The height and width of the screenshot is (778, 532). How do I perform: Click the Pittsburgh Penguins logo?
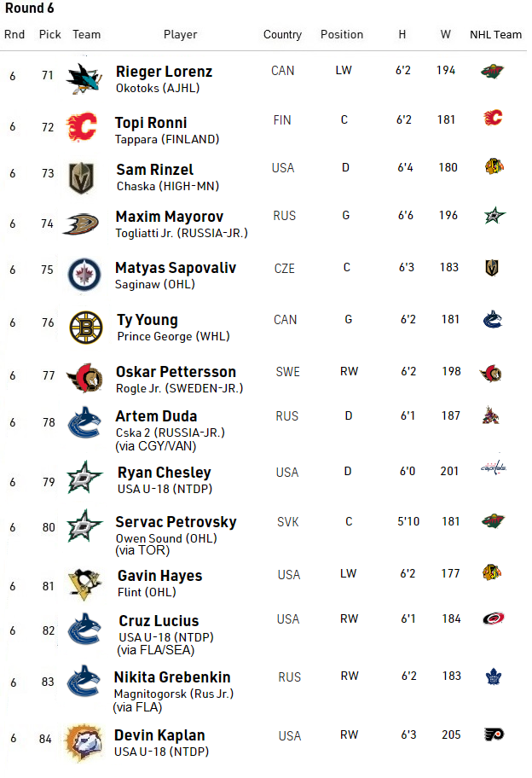point(84,584)
